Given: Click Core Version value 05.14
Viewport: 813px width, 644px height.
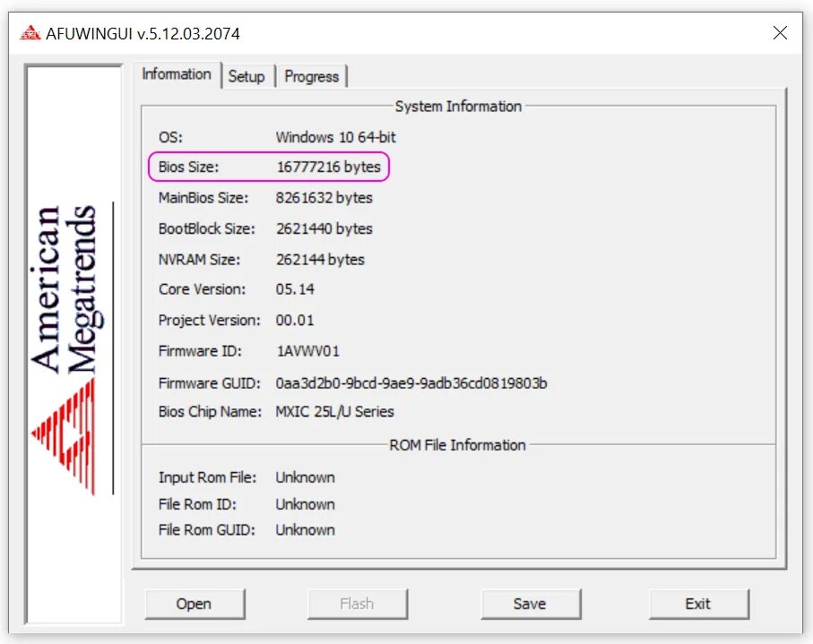Looking at the screenshot, I should pos(295,289).
